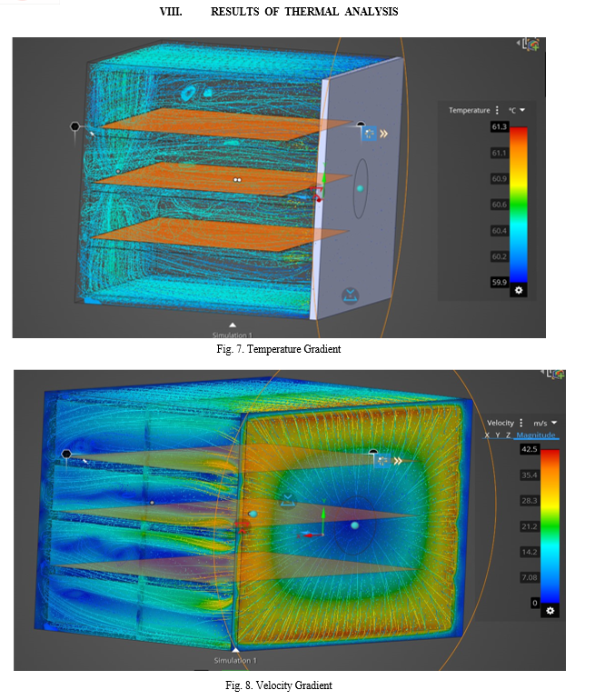Image resolution: width=595 pixels, height=700 pixels.
Task: Open the °C temperature unit dropdown
Action: 517,110
